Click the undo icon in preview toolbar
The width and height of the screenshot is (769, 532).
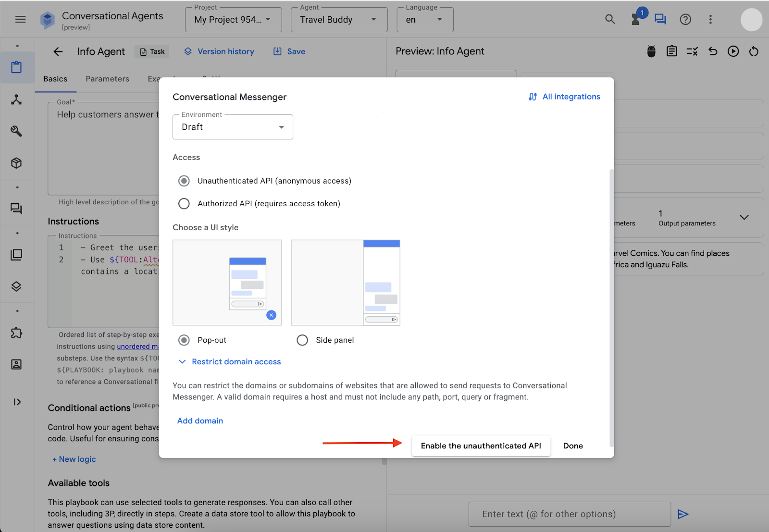(713, 51)
